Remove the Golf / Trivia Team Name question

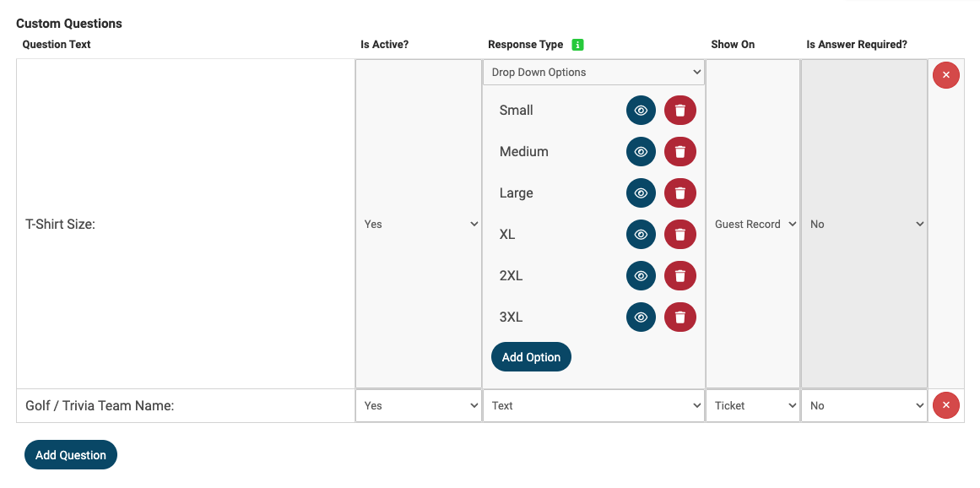pos(945,406)
